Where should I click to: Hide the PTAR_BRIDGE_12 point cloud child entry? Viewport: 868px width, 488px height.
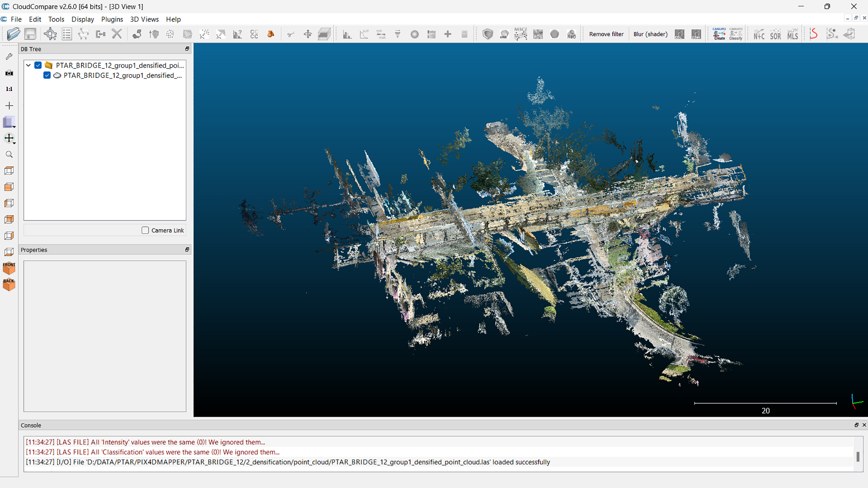[x=47, y=75]
